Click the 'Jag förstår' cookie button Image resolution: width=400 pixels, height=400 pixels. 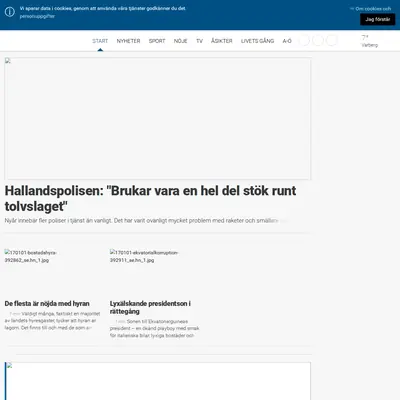377,19
